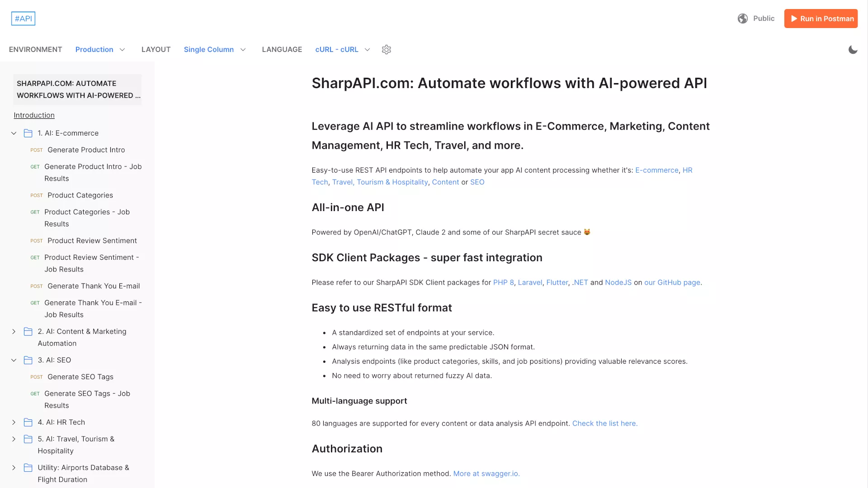Click the AI: SEO folder icon
Viewport: 868px width, 488px height.
pyautogui.click(x=28, y=360)
